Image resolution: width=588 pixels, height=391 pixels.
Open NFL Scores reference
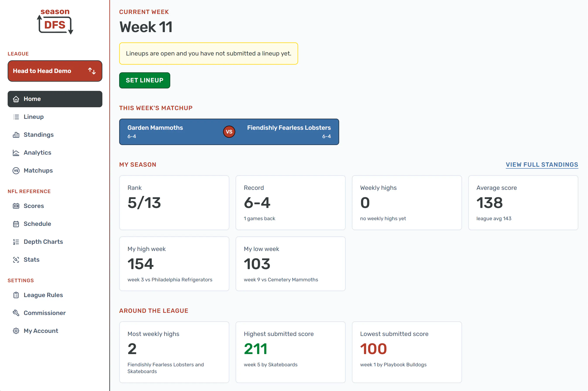tap(55, 206)
